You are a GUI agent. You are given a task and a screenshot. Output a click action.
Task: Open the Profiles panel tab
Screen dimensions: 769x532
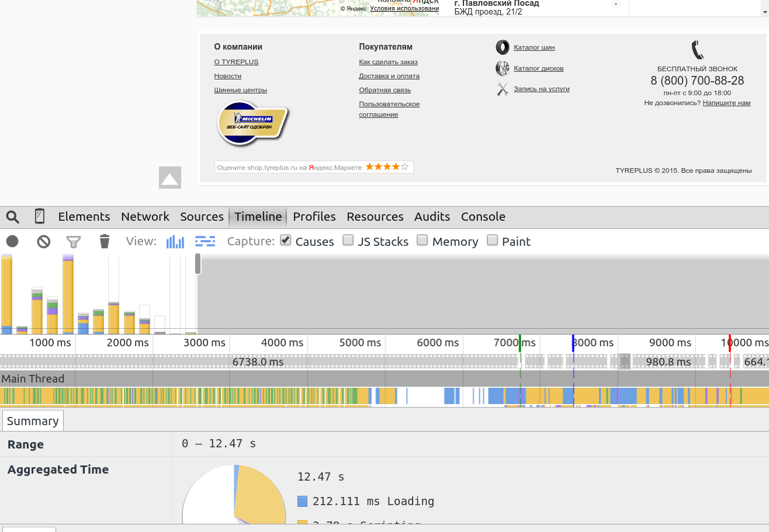(314, 217)
